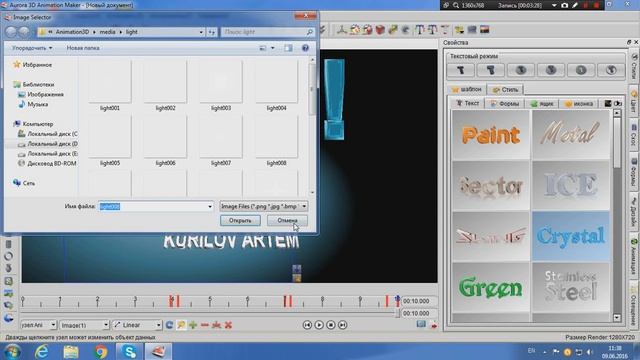The image size is (640, 360).
Task: Select the light002 thumbnail
Action: pyautogui.click(x=165, y=86)
